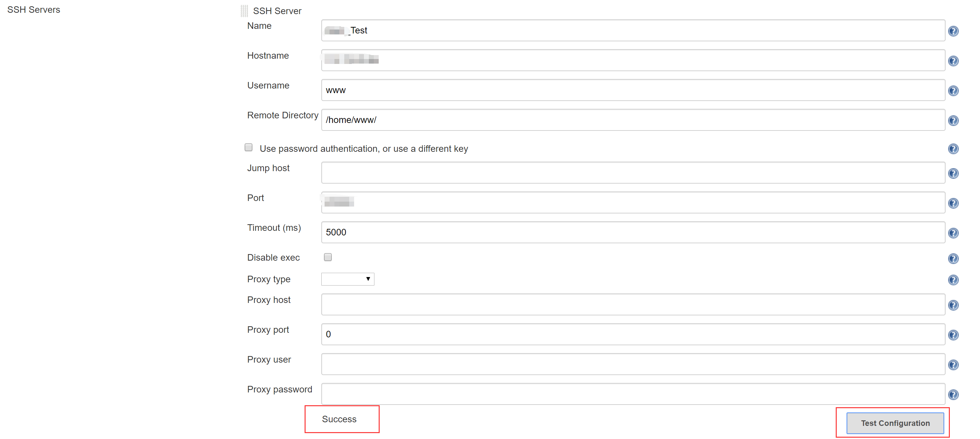
Task: Click into the Username field containing www
Action: [633, 90]
